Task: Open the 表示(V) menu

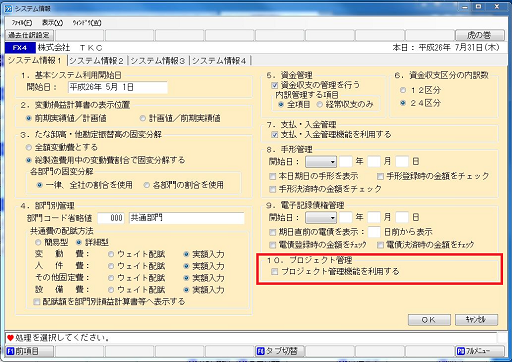Action: [52, 23]
